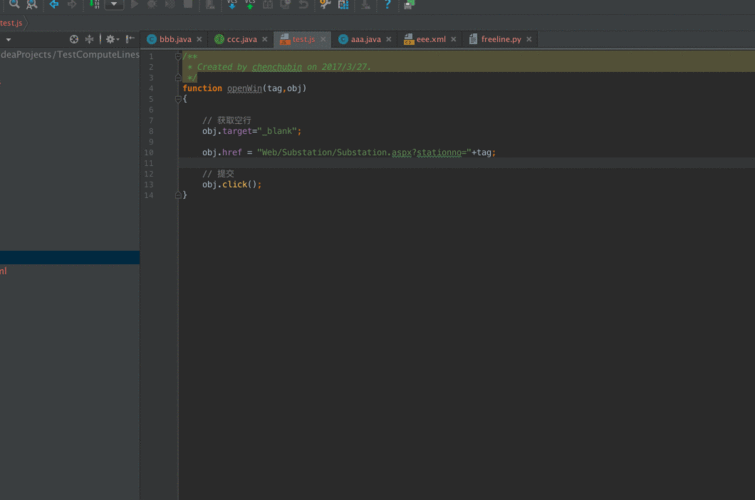
Task: Open the run configuration dropdown
Action: pos(113,5)
